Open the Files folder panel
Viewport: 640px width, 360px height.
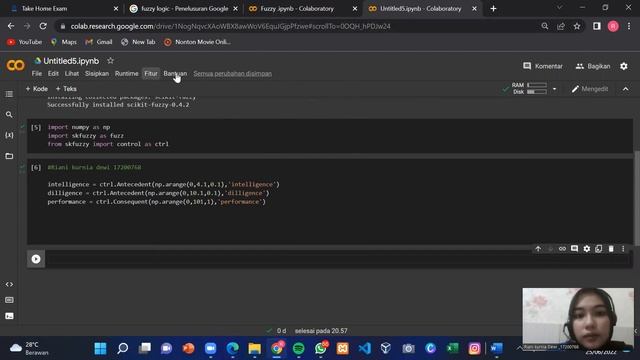click(9, 156)
